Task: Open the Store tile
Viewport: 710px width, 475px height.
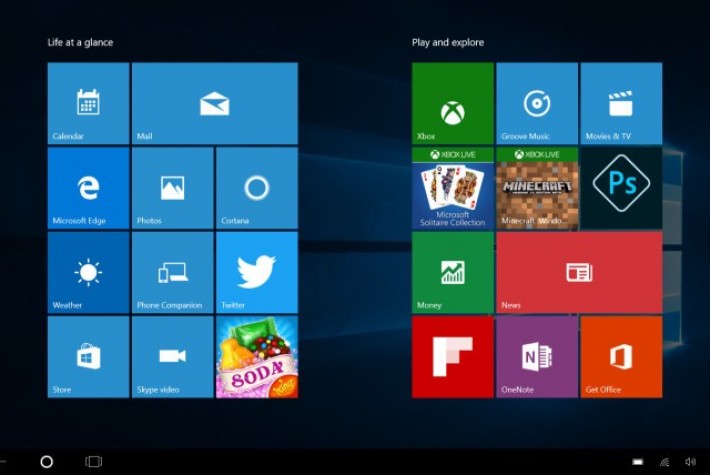Action: click(x=88, y=357)
